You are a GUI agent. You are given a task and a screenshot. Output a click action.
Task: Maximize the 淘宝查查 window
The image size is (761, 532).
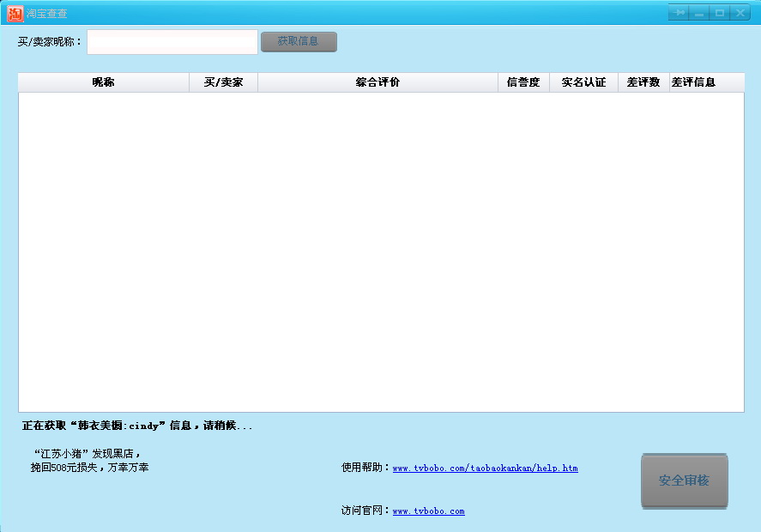720,13
